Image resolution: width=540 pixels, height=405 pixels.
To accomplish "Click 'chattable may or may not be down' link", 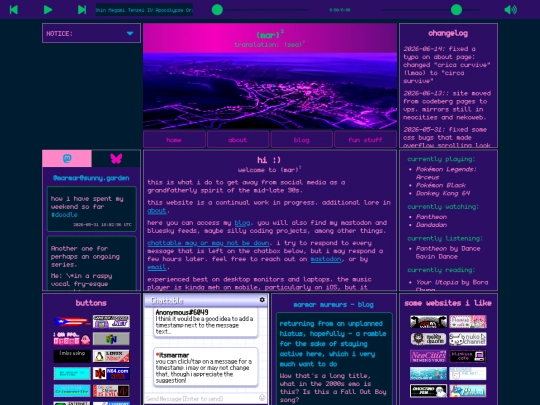I will pos(208,243).
